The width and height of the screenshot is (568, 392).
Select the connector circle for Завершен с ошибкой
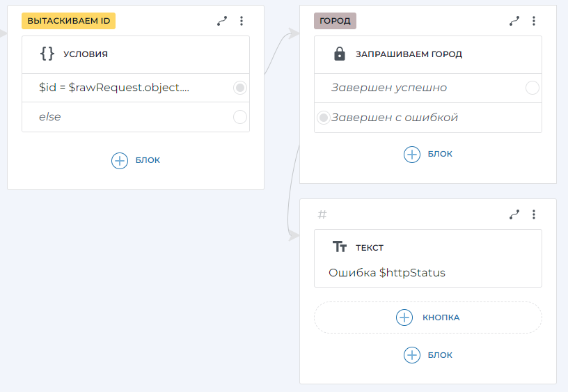323,118
